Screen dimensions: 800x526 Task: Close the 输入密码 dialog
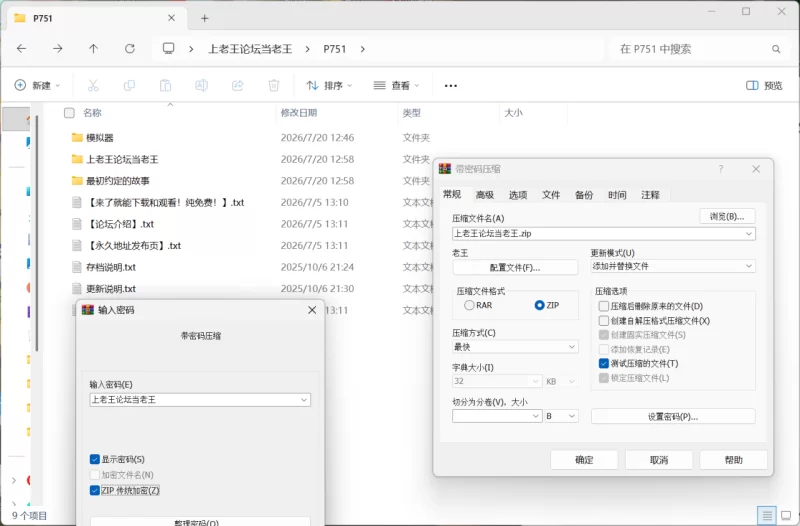coord(312,310)
